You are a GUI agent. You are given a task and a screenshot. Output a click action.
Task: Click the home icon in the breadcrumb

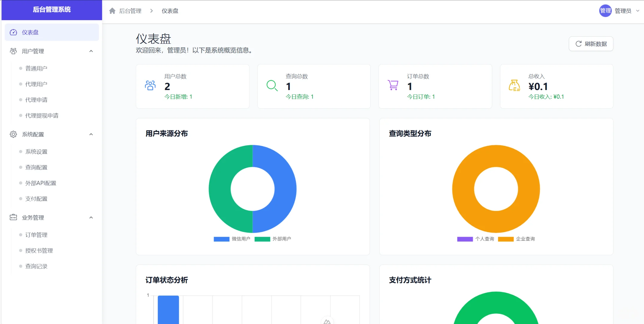point(112,10)
